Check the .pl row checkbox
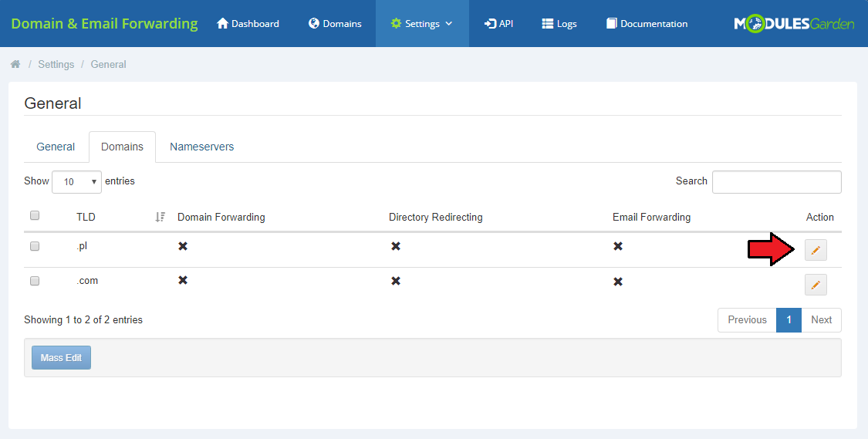Image resolution: width=868 pixels, height=439 pixels. [x=35, y=246]
